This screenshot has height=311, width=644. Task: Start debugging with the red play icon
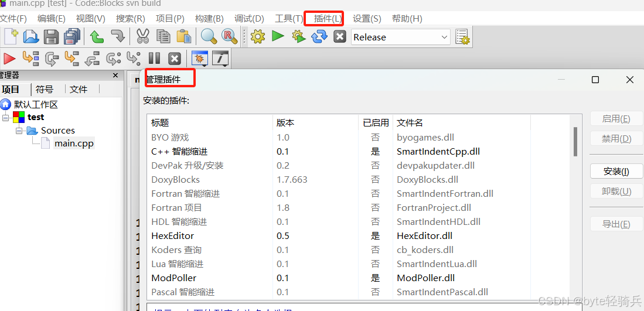pyautogui.click(x=9, y=59)
